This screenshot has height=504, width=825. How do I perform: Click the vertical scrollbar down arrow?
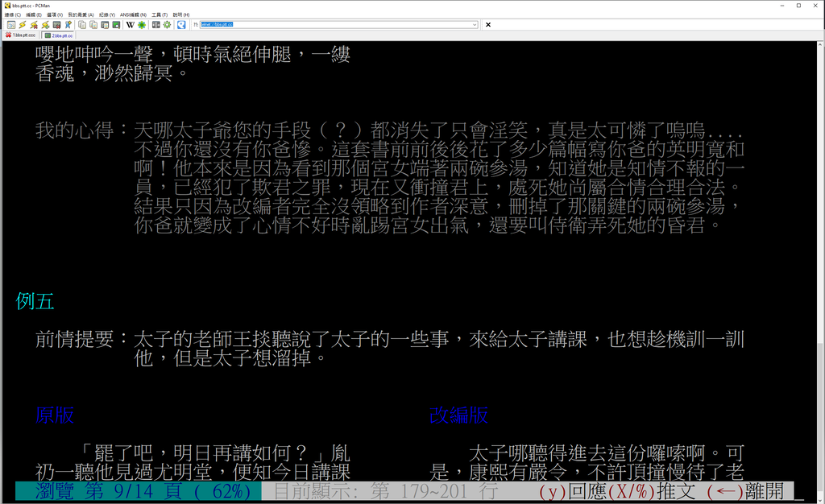pyautogui.click(x=820, y=499)
